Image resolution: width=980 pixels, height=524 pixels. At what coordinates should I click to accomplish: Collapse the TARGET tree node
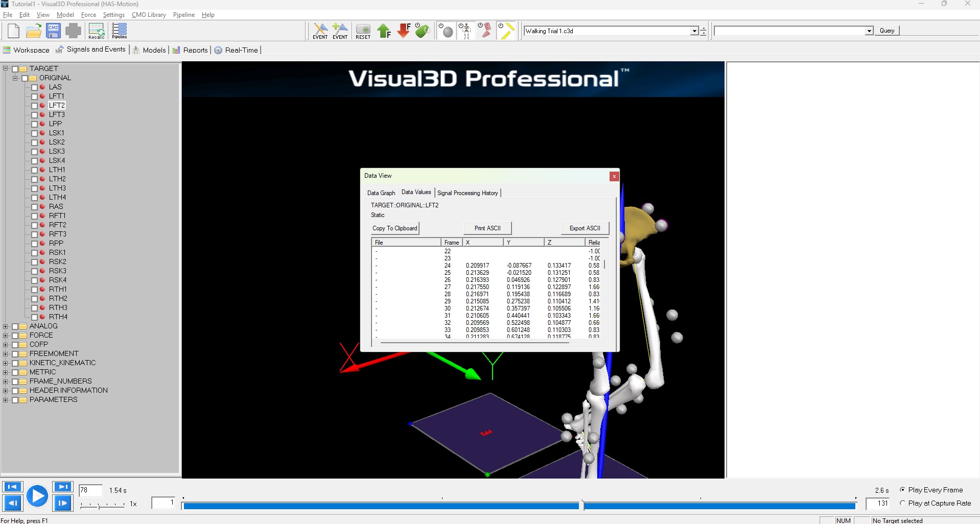[6, 69]
